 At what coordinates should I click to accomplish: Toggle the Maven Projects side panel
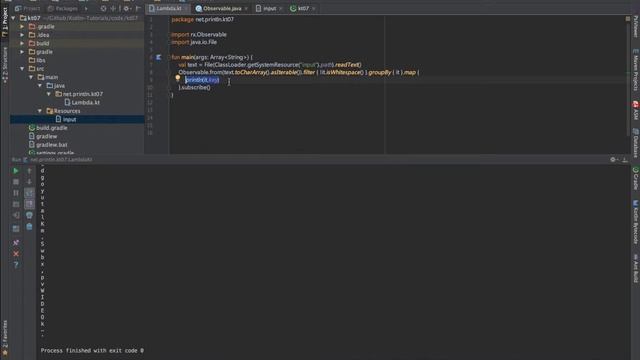tap(636, 69)
